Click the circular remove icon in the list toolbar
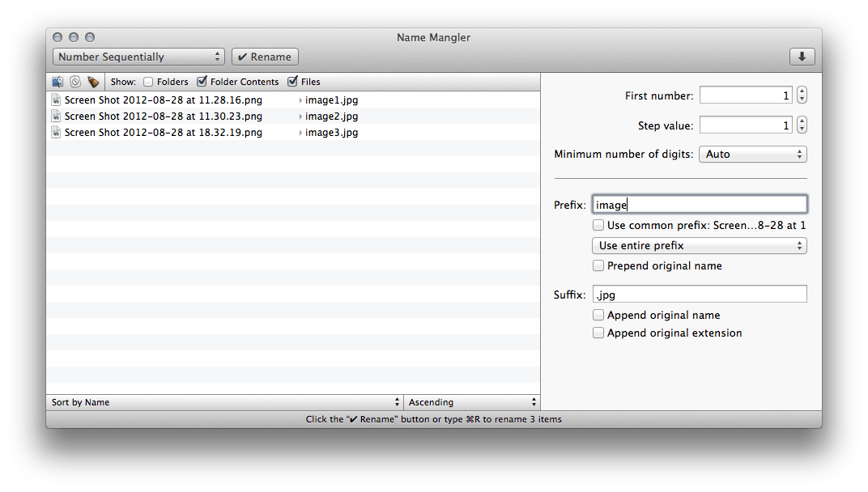 tap(74, 82)
